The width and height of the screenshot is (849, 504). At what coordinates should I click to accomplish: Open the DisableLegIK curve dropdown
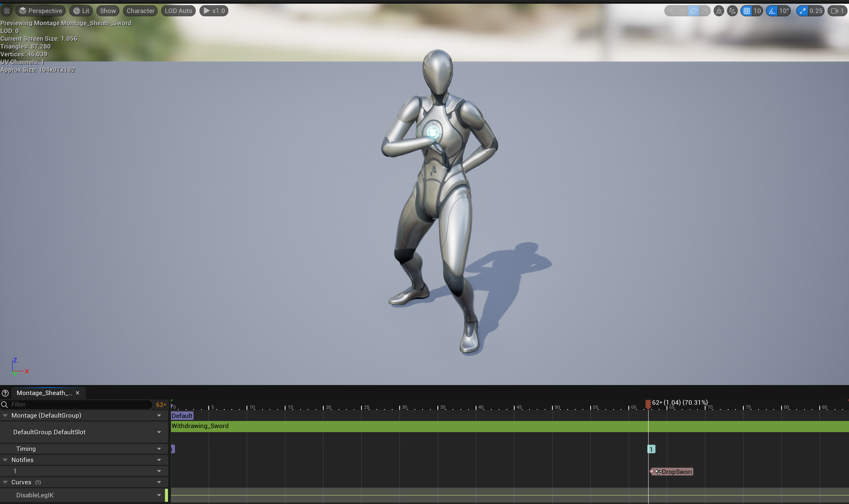(x=159, y=495)
